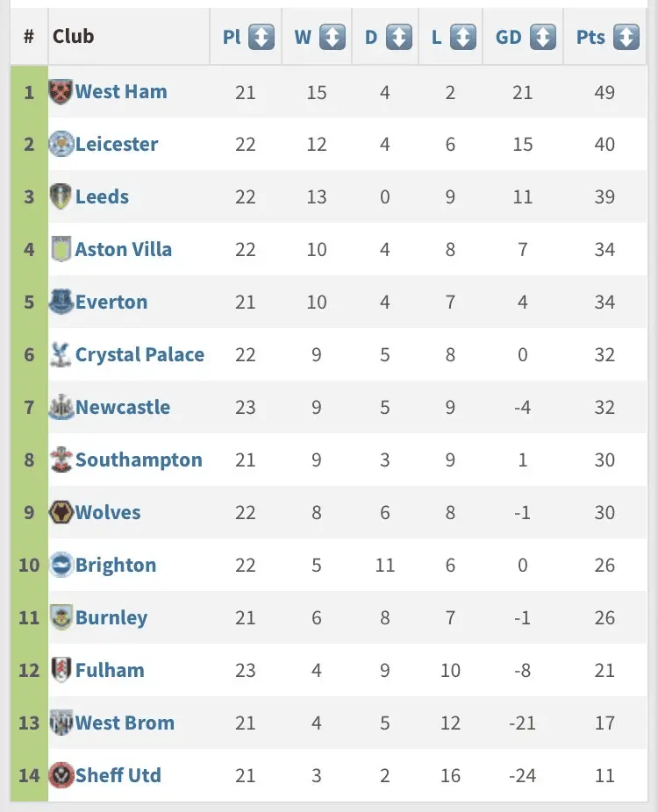
Task: Sort table by GD column arrows
Action: click(543, 37)
